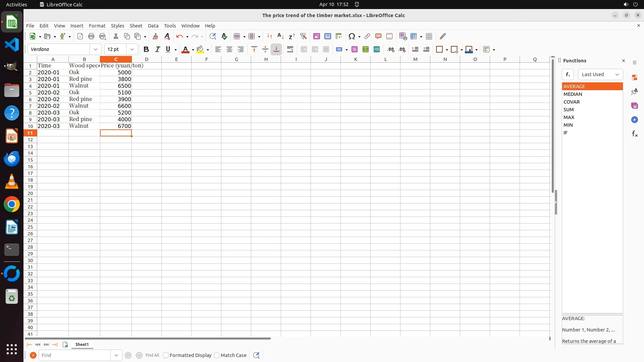This screenshot has height=362, width=644.
Task: Click the Clone Formatting paintbrush icon
Action: 155,36
